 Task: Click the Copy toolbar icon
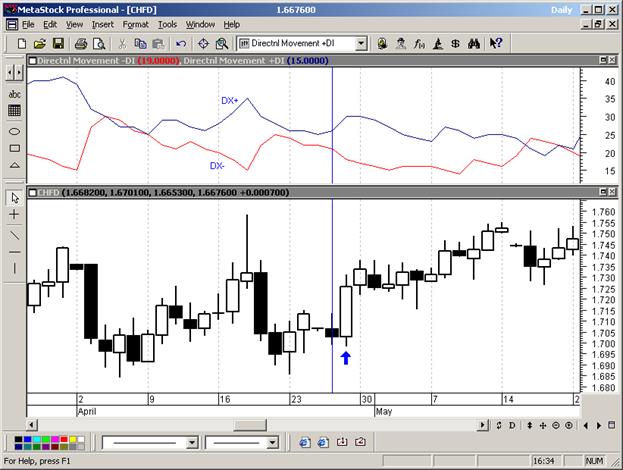point(140,43)
